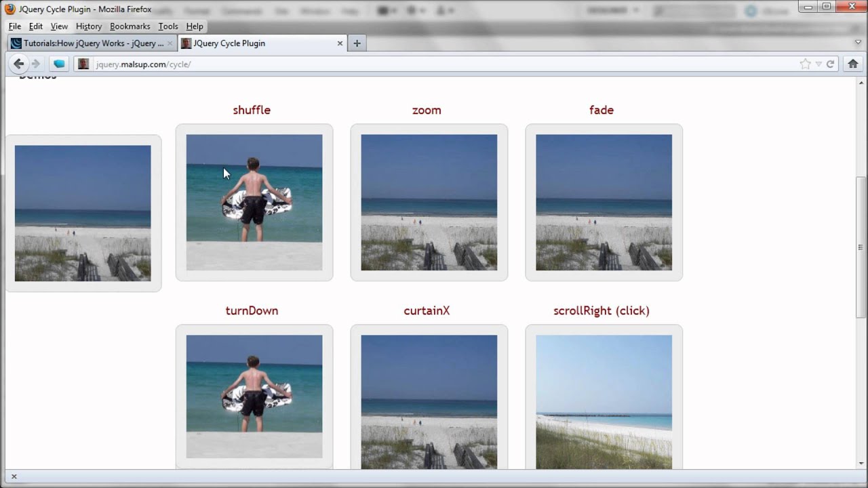Click scrollRight demo image to advance

(604, 401)
